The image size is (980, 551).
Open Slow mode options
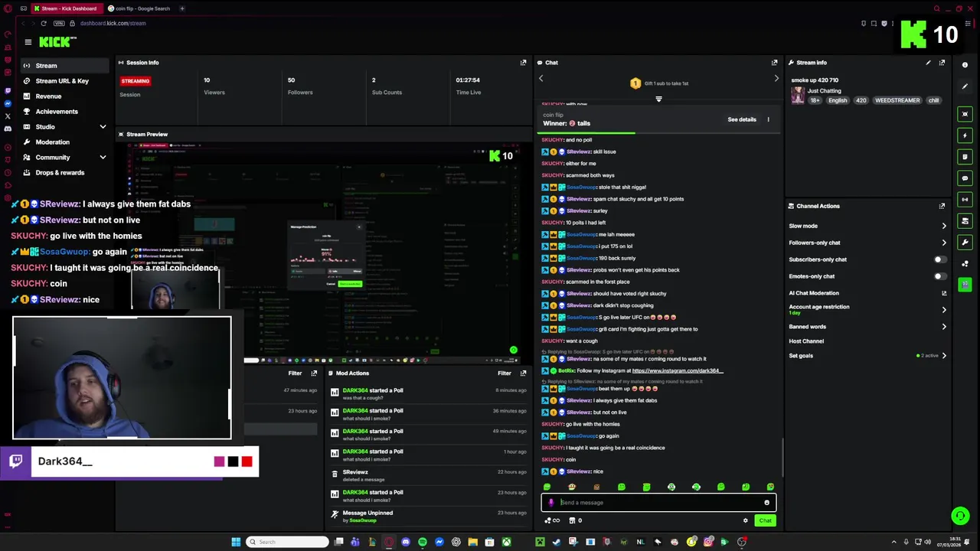867,226
